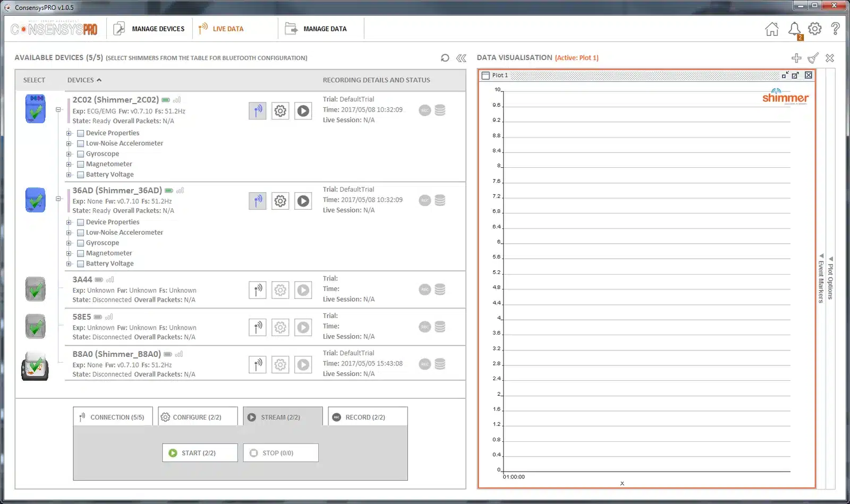
Task: Click the Bluetooth connect icon for 2C02
Action: pos(258,111)
